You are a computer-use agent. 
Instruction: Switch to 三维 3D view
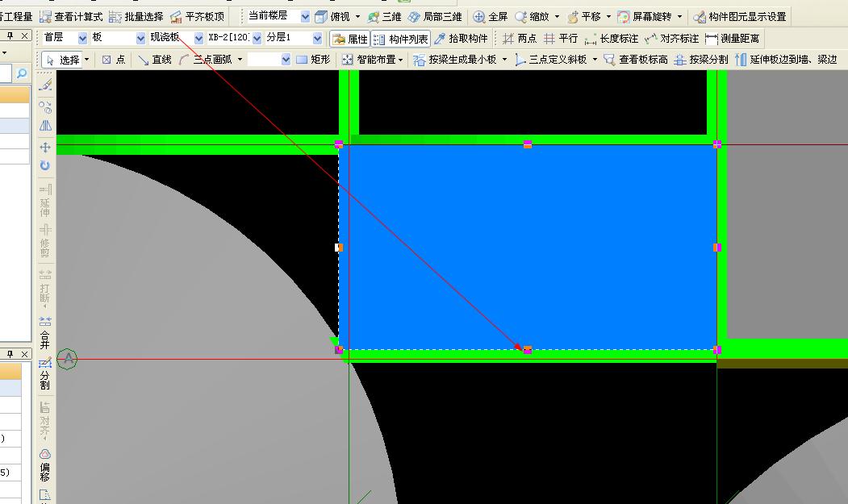pyautogui.click(x=385, y=17)
